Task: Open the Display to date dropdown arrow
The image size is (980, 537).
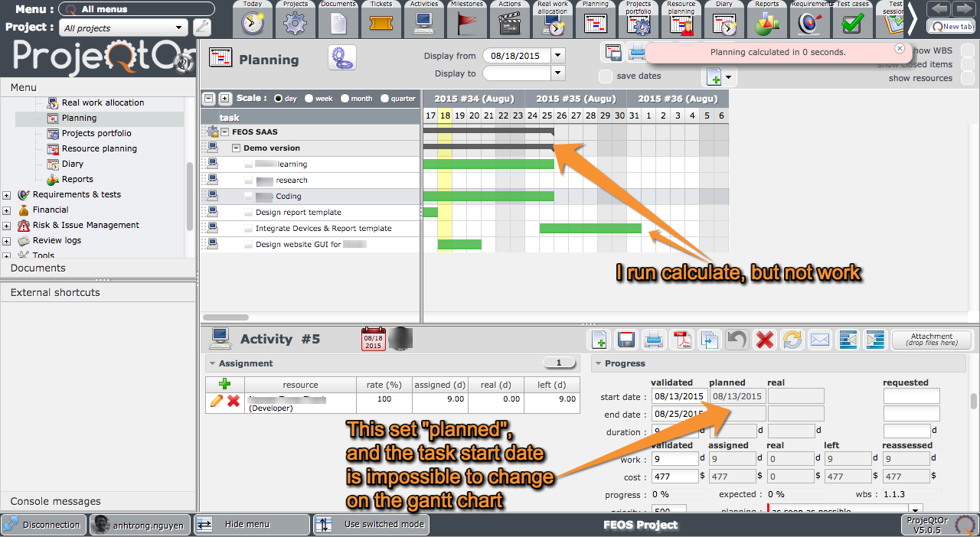Action: [557, 73]
